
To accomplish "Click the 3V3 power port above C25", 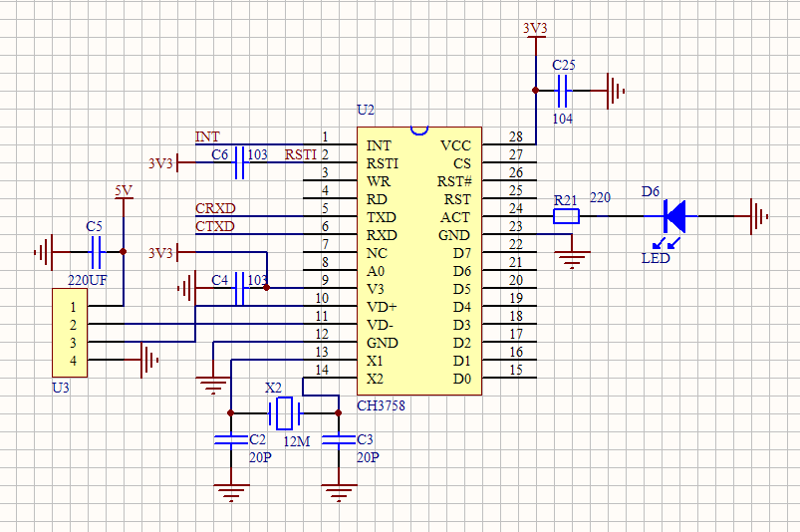I will 535,30.
